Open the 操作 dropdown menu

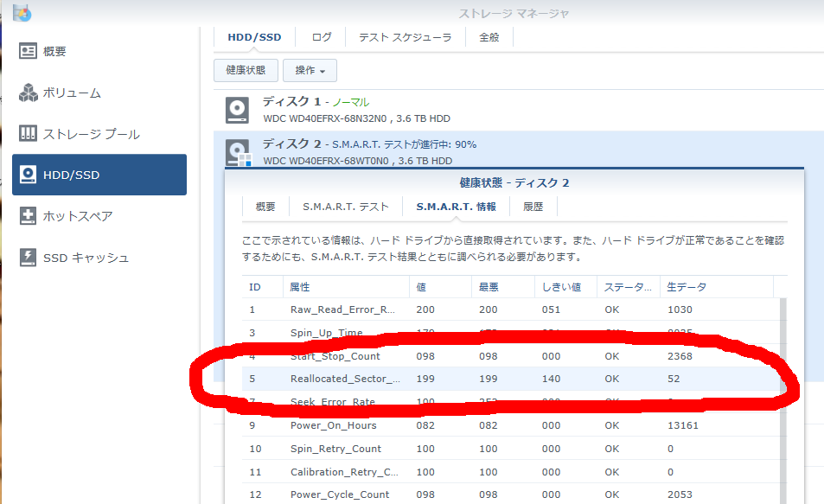[310, 70]
